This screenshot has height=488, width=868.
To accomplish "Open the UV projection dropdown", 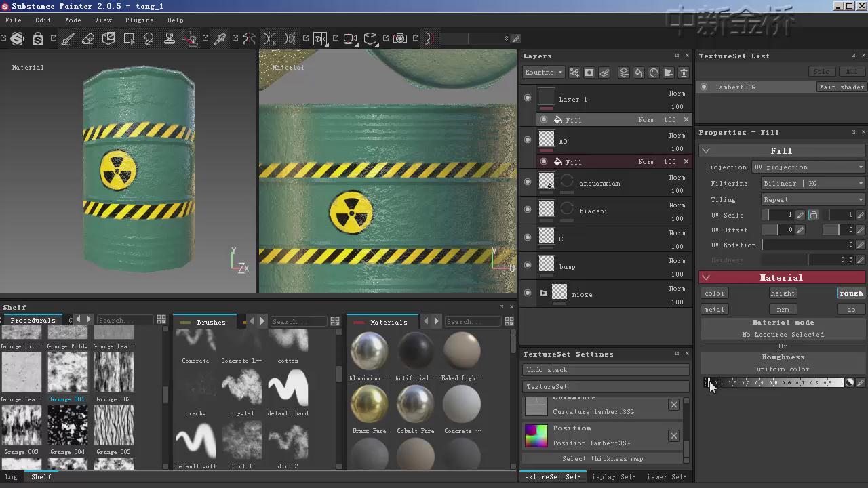I will (808, 167).
